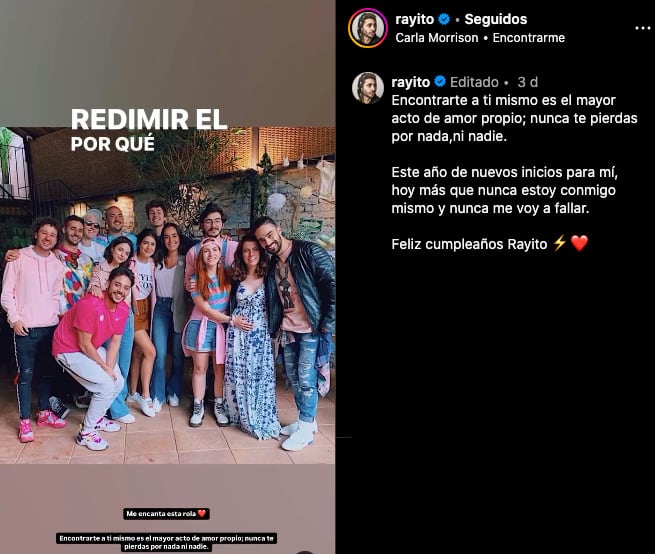
Task: Open the Encontrarme song link
Action: (528, 38)
